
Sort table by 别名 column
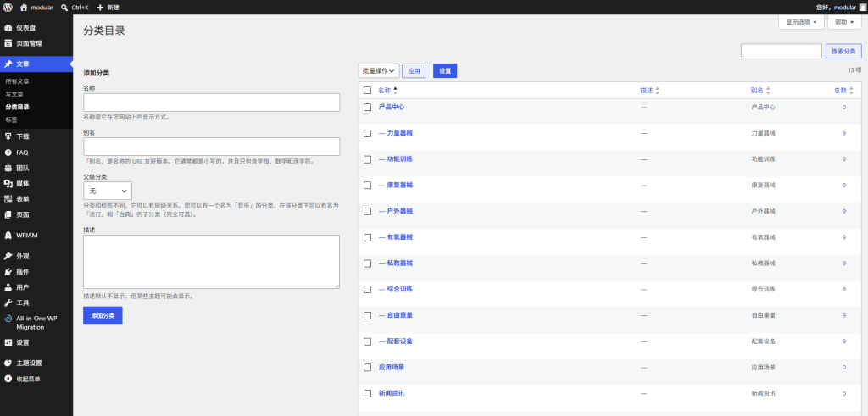click(760, 90)
